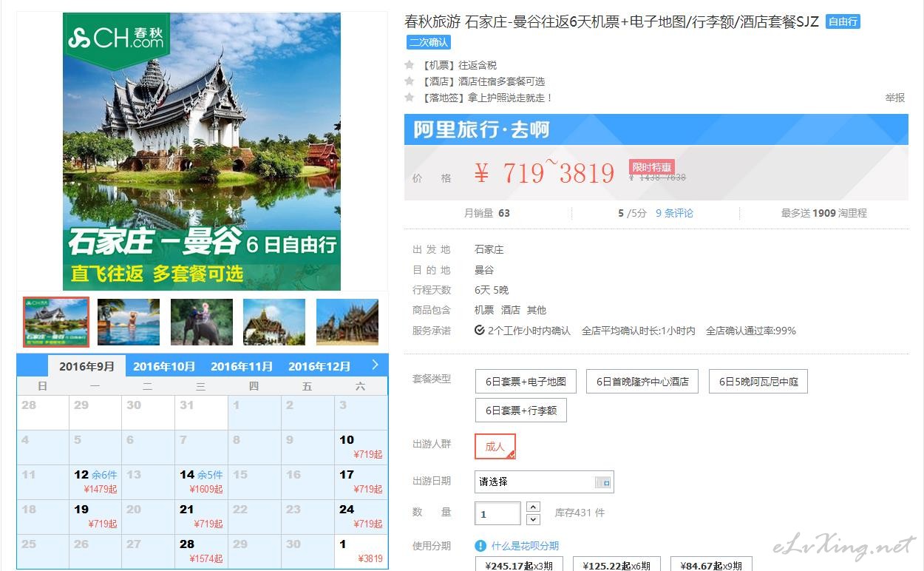Click the main Bangkok product image
Viewport: 924px width, 571px height.
[202, 151]
